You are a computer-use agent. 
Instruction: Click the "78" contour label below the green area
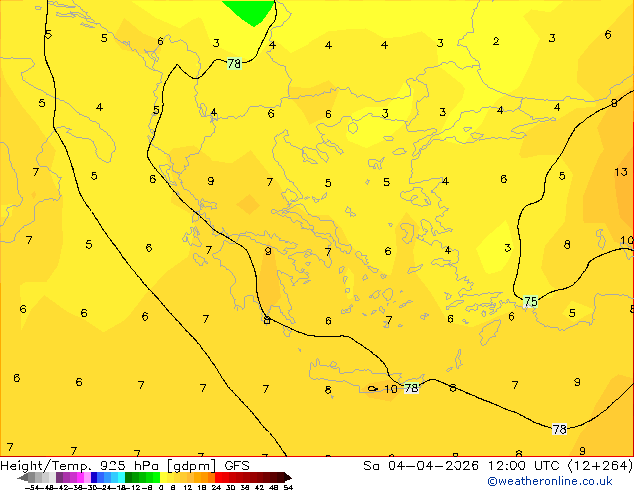[234, 63]
